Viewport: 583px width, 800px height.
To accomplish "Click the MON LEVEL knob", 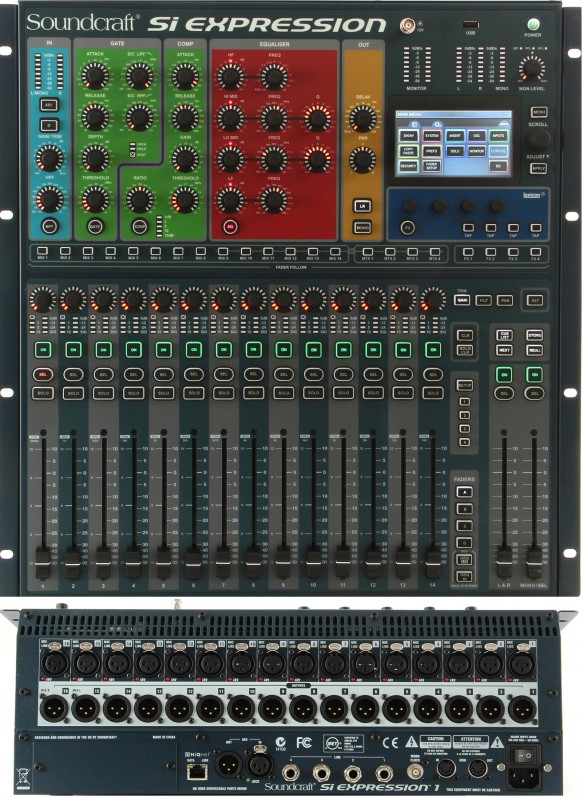I will click(531, 68).
